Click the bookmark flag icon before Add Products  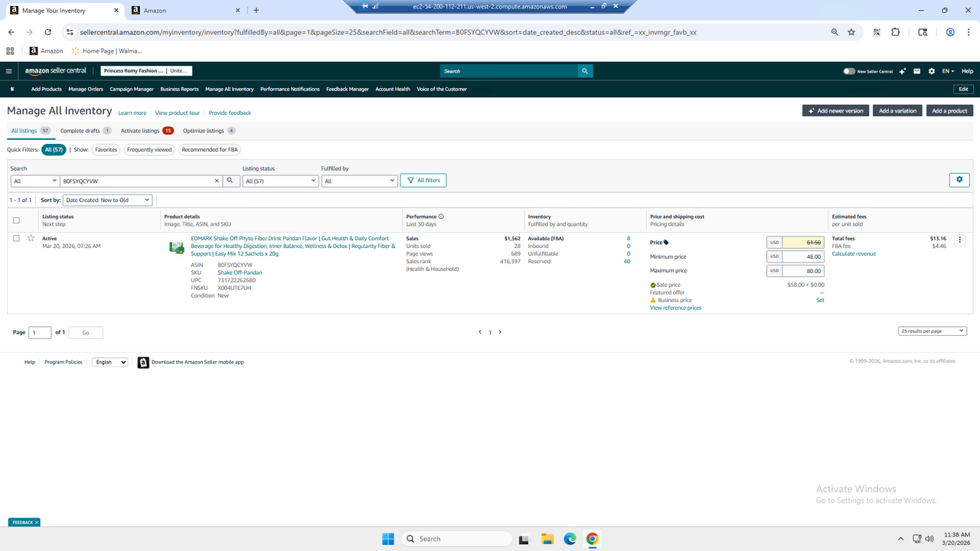click(x=12, y=89)
